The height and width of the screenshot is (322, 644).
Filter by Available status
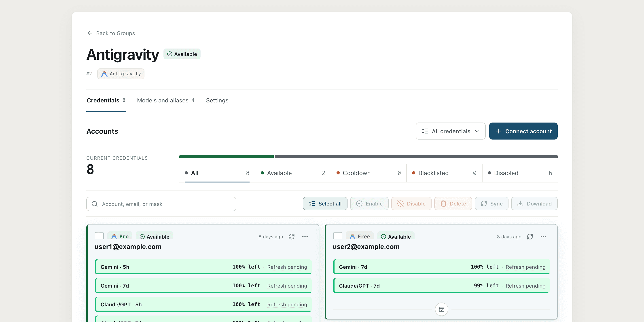(x=293, y=173)
